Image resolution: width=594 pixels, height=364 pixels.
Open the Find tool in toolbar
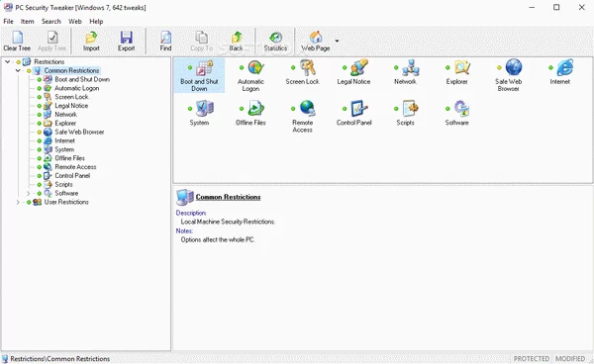click(x=165, y=42)
